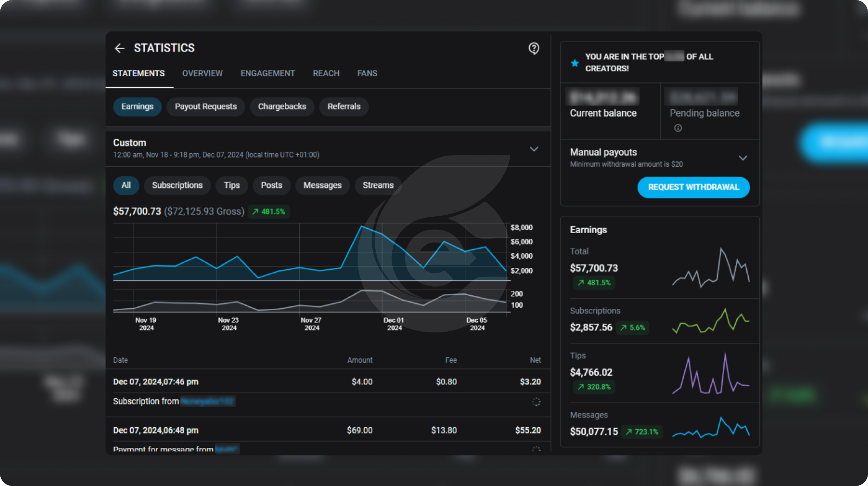Click the 320.8% indicator under Tips
The height and width of the screenshot is (486, 868).
[x=594, y=387]
